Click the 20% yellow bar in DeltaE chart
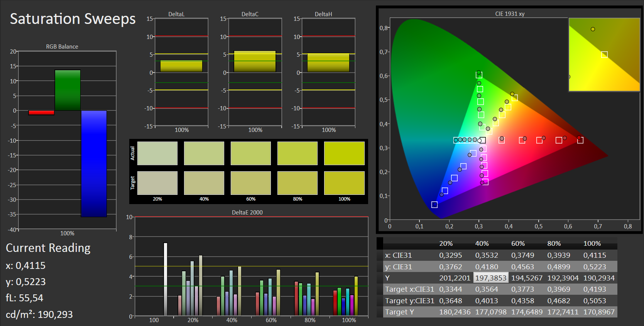The image size is (644, 326). click(201, 285)
